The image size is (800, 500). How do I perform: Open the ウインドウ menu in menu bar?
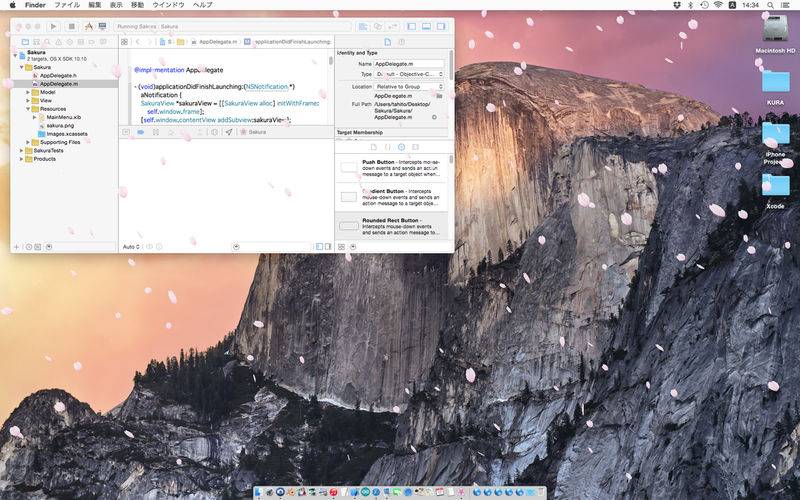[x=168, y=5]
